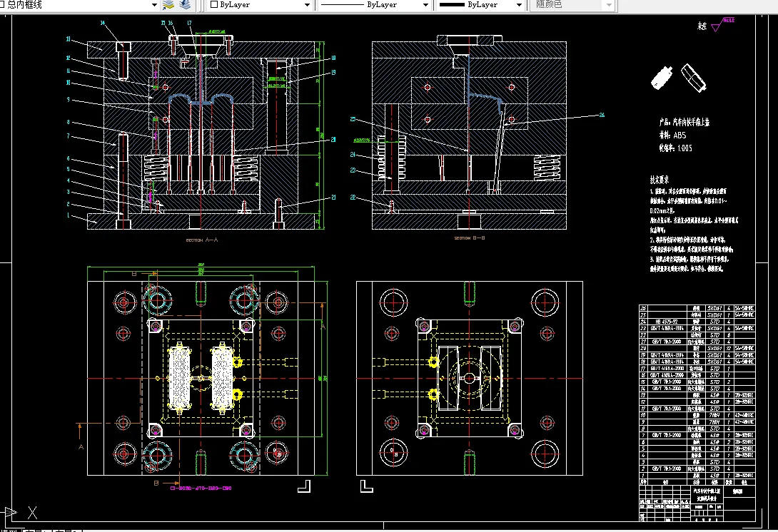Click the thick lineweight sample line
Image resolution: width=778 pixels, height=532 pixels.
(x=452, y=4)
